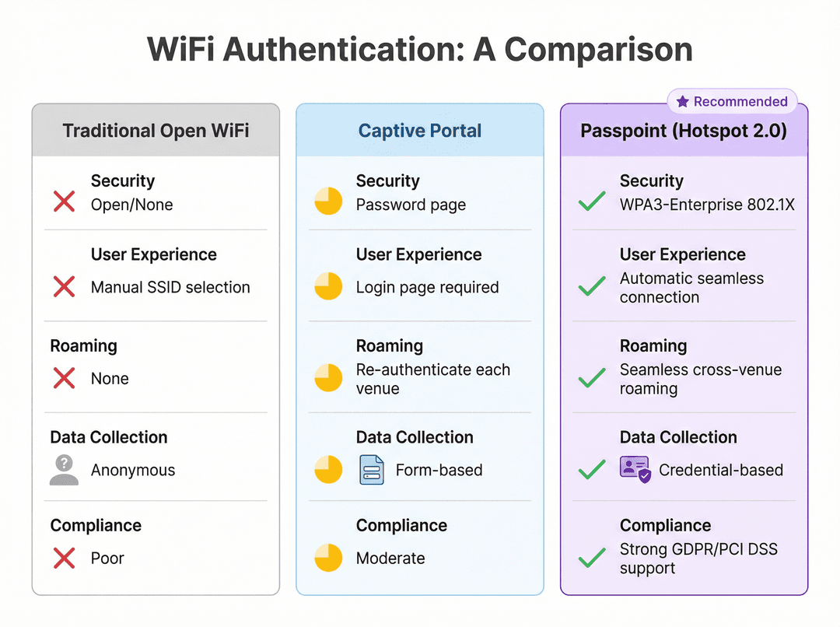Click the gray anonymous user icon

click(x=64, y=470)
